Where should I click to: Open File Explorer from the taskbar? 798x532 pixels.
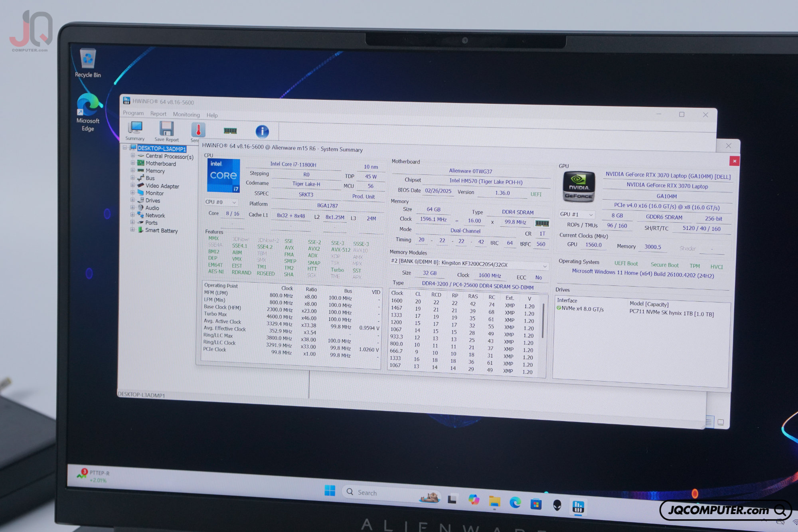coord(494,502)
